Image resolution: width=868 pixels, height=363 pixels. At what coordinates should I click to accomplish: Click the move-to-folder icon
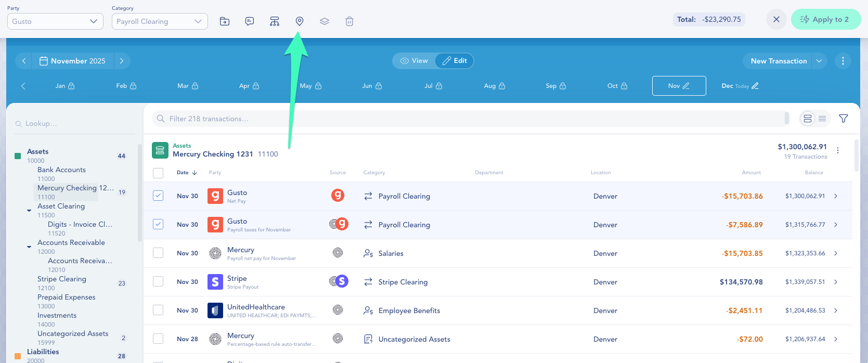tap(225, 21)
